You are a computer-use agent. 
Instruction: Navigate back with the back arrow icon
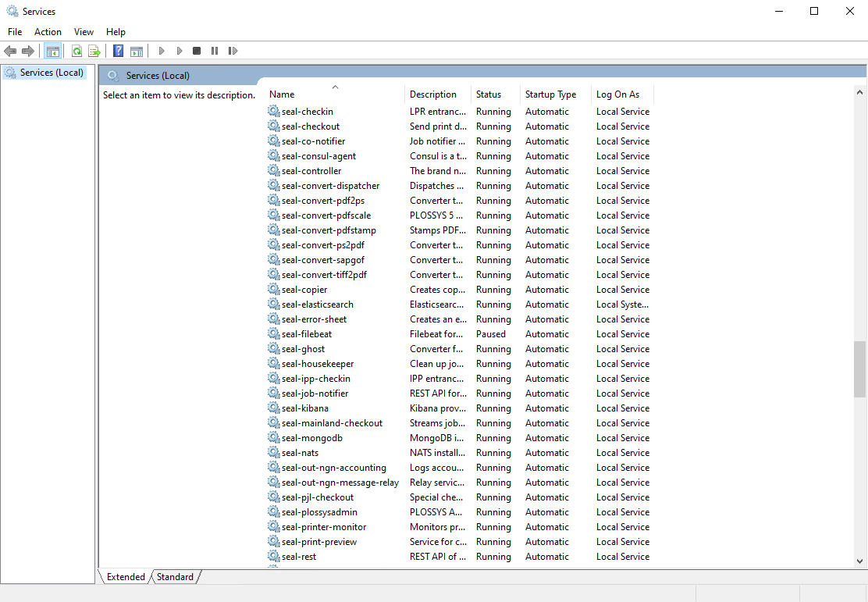(x=10, y=50)
